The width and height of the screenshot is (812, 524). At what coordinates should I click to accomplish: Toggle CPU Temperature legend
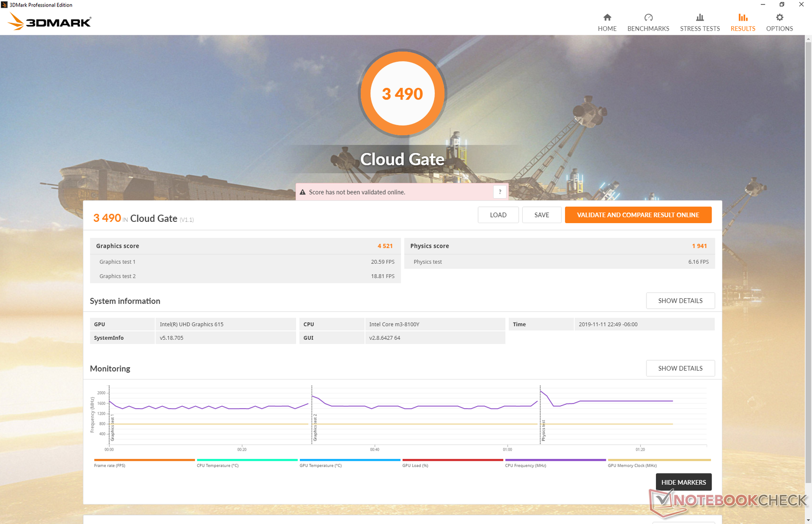[247, 463]
